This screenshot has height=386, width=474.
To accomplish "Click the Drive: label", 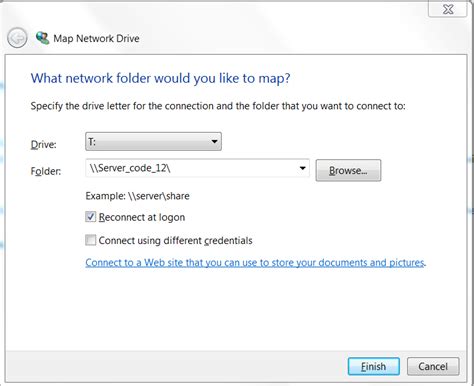I will pyautogui.click(x=44, y=144).
